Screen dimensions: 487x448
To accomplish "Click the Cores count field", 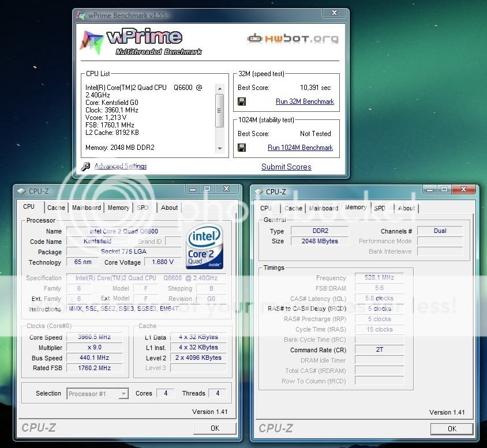I will 166,393.
